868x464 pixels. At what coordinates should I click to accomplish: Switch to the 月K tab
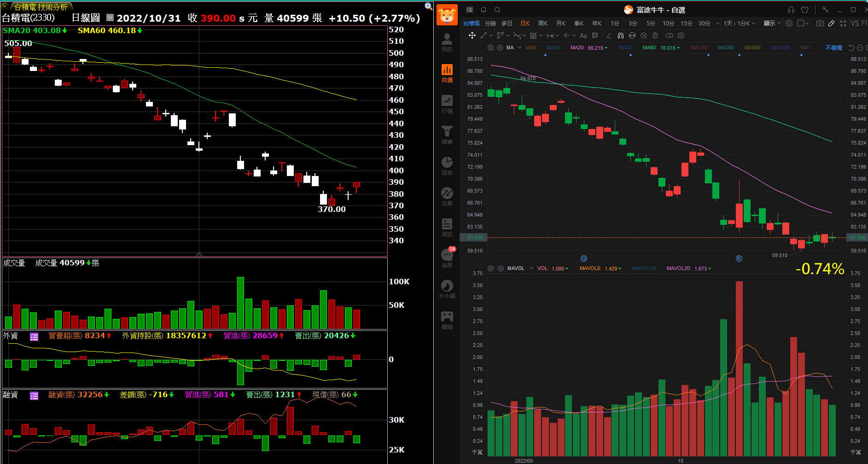(561, 23)
